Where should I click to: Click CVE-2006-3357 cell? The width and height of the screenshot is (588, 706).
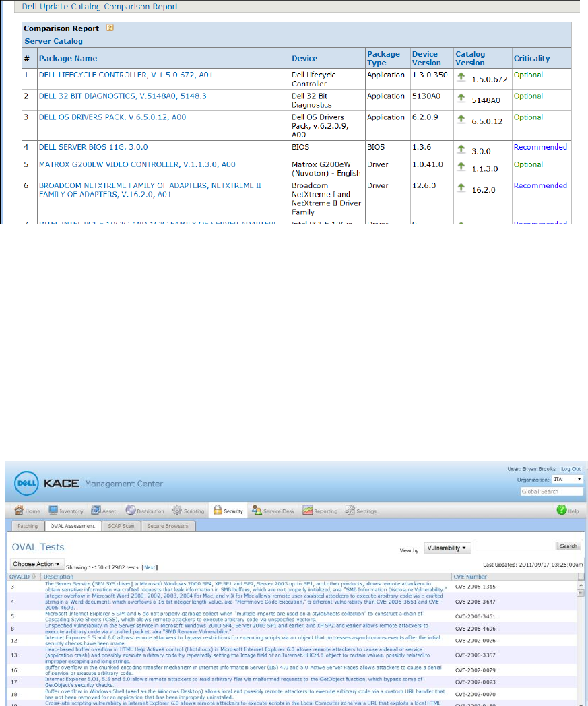point(475,655)
